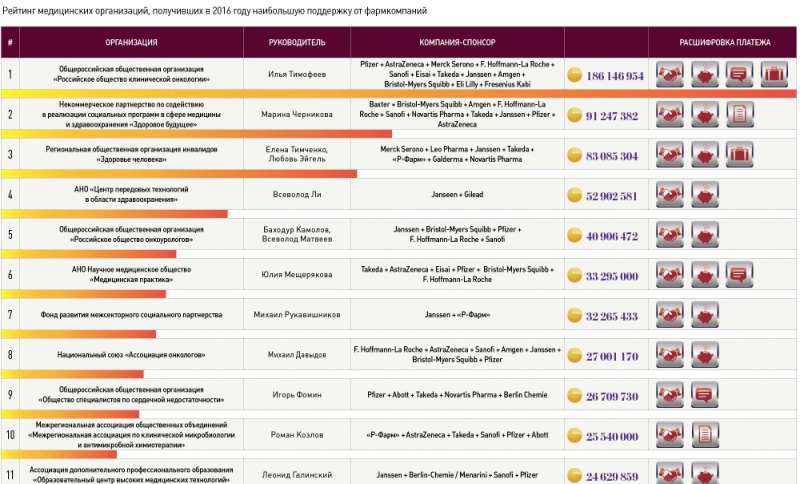Click the РУКОВОДИТЕЛЬ column header
The image size is (800, 484).
tap(297, 42)
